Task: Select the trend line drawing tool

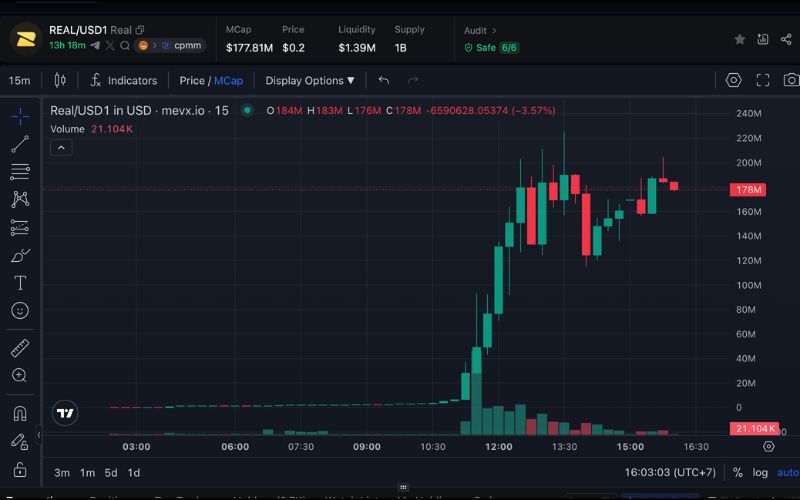Action: click(x=19, y=144)
